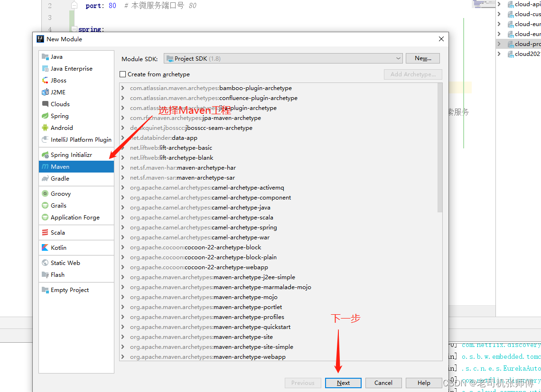Viewport: 541px width, 392px height.
Task: Pick the Android robot icon
Action: (x=45, y=128)
